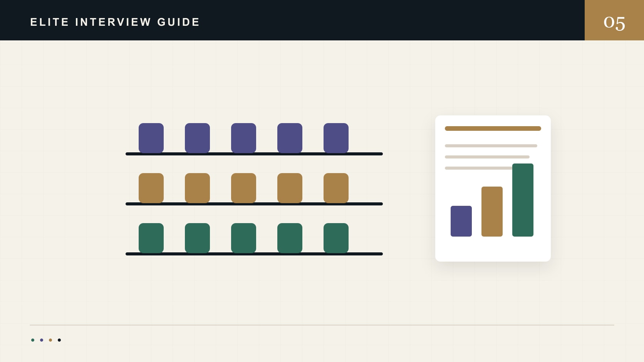
Task: Click the middle purple block on the top shelf
Action: pos(243,138)
